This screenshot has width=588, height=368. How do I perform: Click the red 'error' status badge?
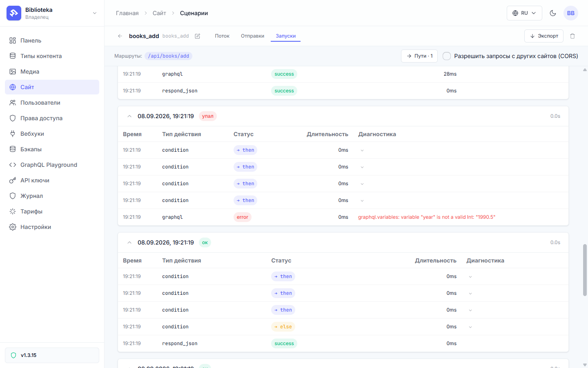click(x=243, y=217)
